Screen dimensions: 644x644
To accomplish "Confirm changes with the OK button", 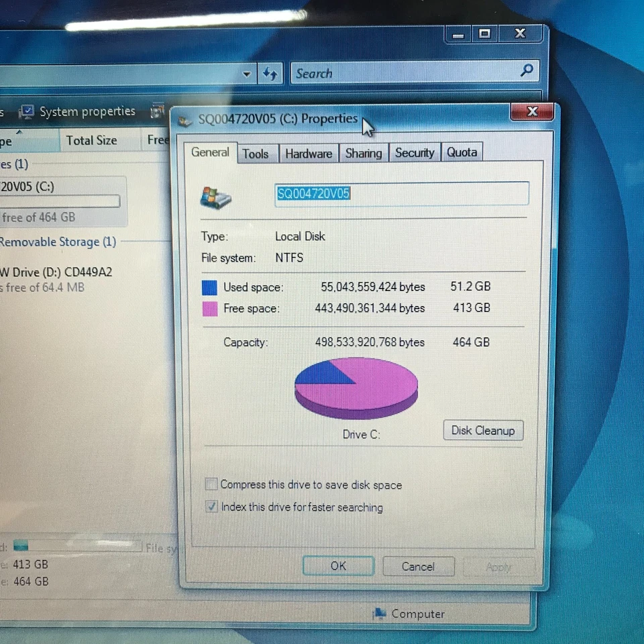I will pyautogui.click(x=338, y=566).
